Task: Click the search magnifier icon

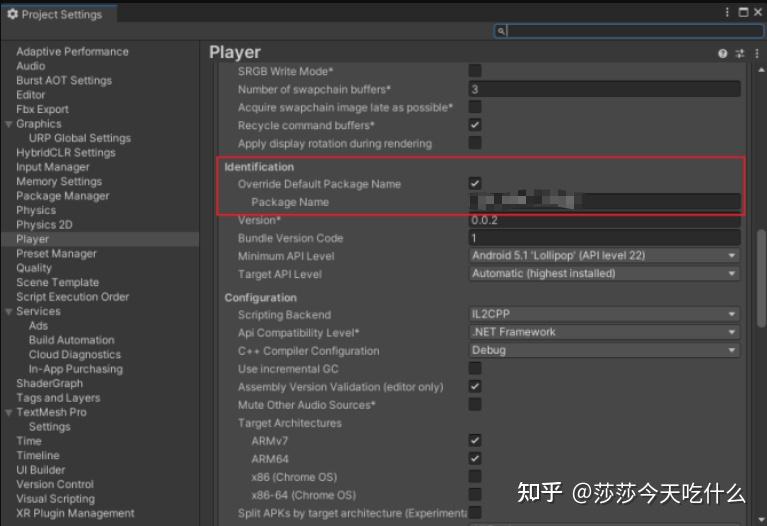Action: click(x=501, y=31)
